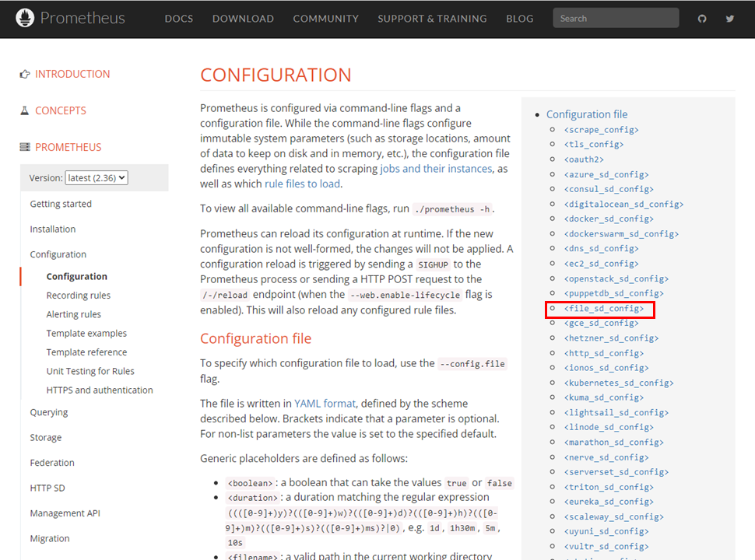Viewport: 755px width, 560px height.
Task: Jump to <http_sd_config> section
Action: (604, 353)
